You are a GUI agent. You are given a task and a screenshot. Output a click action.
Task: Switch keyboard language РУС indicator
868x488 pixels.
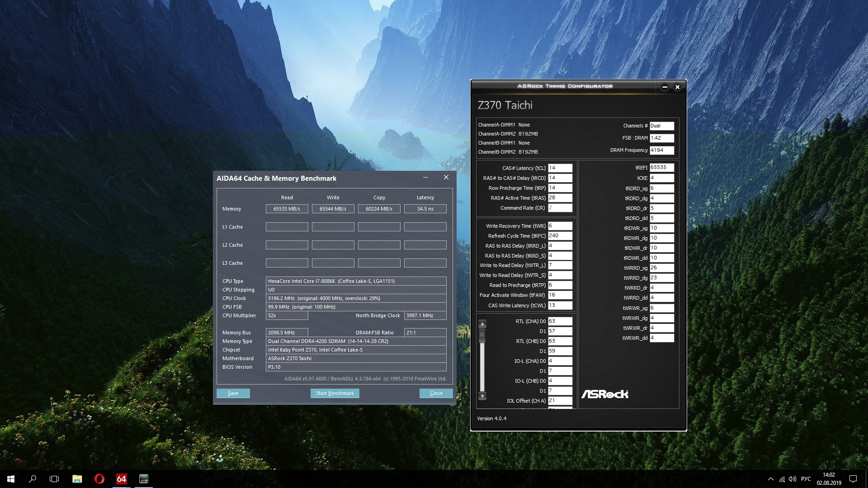(806, 479)
